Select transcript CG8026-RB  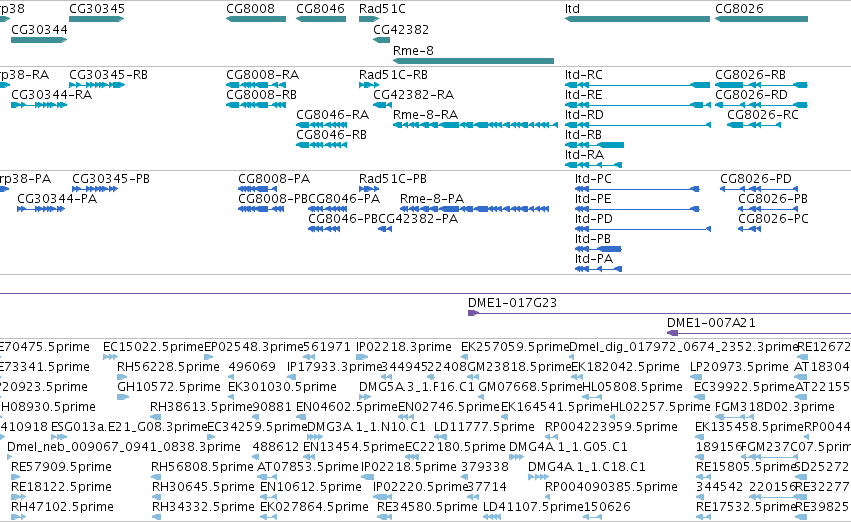click(x=761, y=85)
